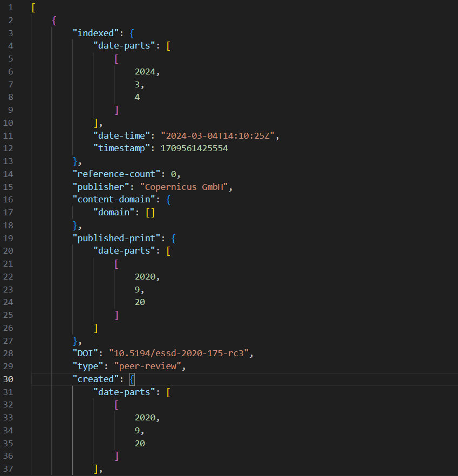Click the 20 value on line 35
The width and height of the screenshot is (458, 476).
point(140,444)
